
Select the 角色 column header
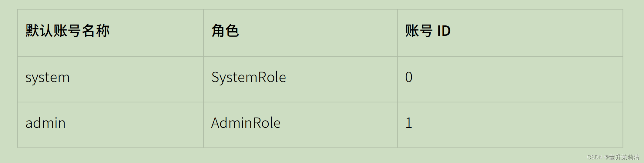point(225,31)
